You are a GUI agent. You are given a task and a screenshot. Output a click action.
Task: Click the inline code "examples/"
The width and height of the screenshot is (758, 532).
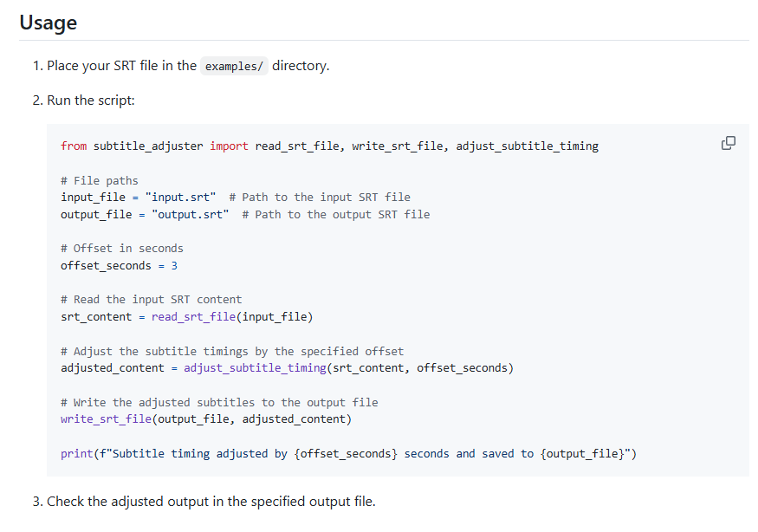coord(234,66)
